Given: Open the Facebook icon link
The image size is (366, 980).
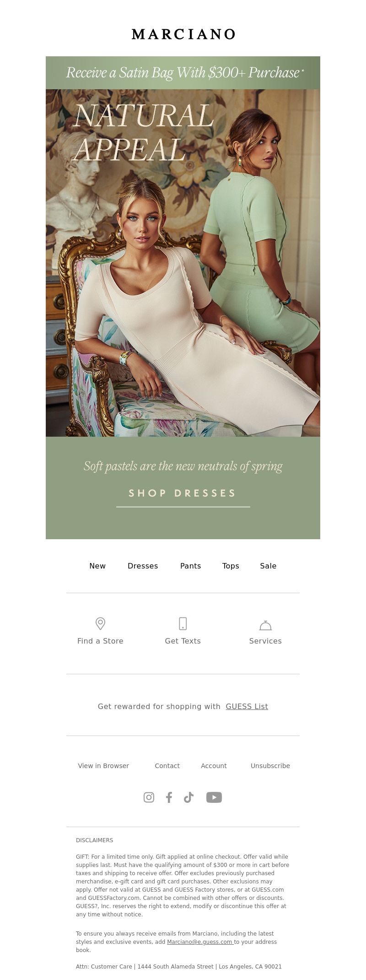Looking at the screenshot, I should (169, 797).
